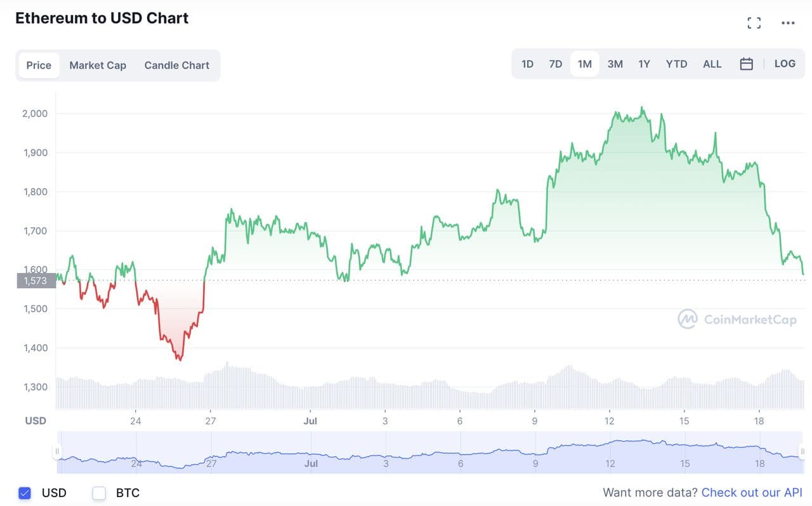Select the 1Y time range
812x506 pixels.
644,64
